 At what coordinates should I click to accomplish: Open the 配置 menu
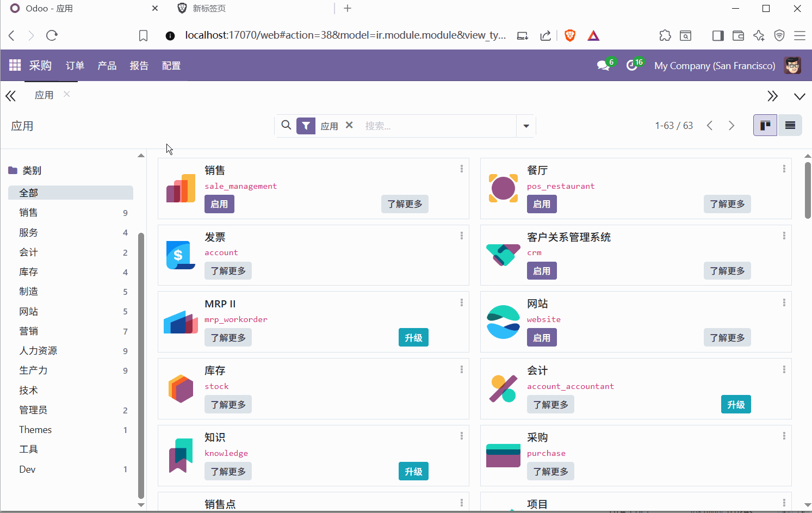pyautogui.click(x=171, y=66)
